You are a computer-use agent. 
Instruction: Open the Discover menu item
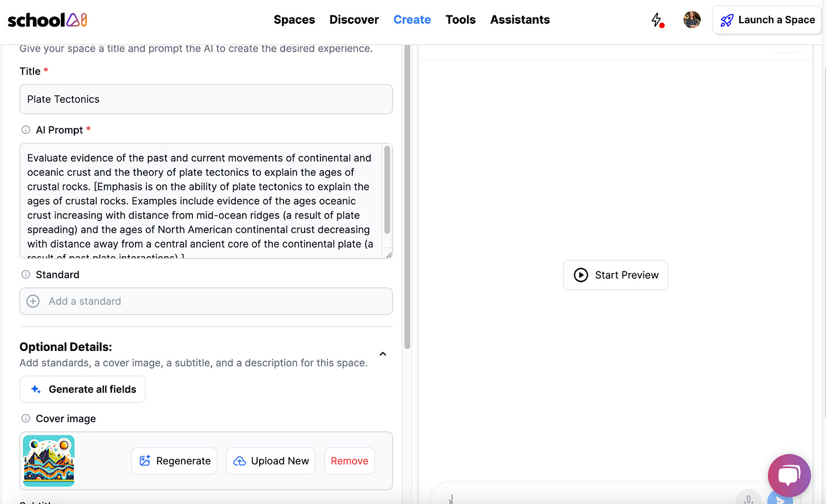(354, 20)
